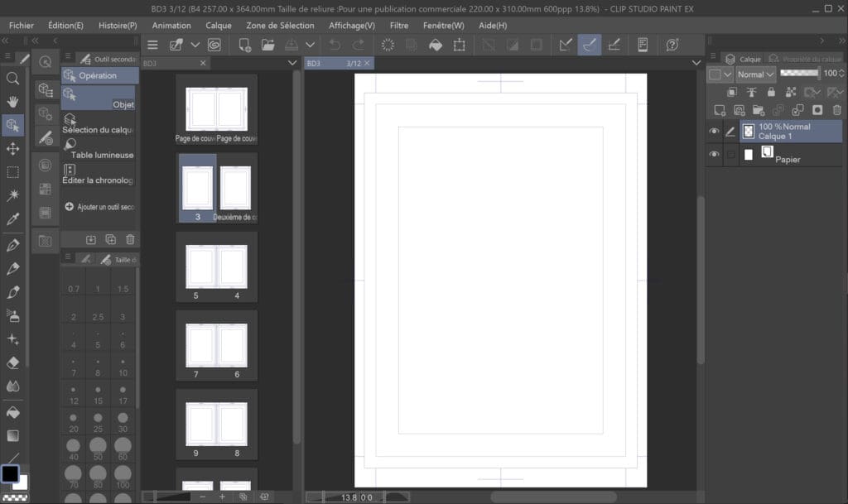Screen dimensions: 848x504
Task: Expand the page manager tab dropdown arrow
Action: [x=292, y=63]
